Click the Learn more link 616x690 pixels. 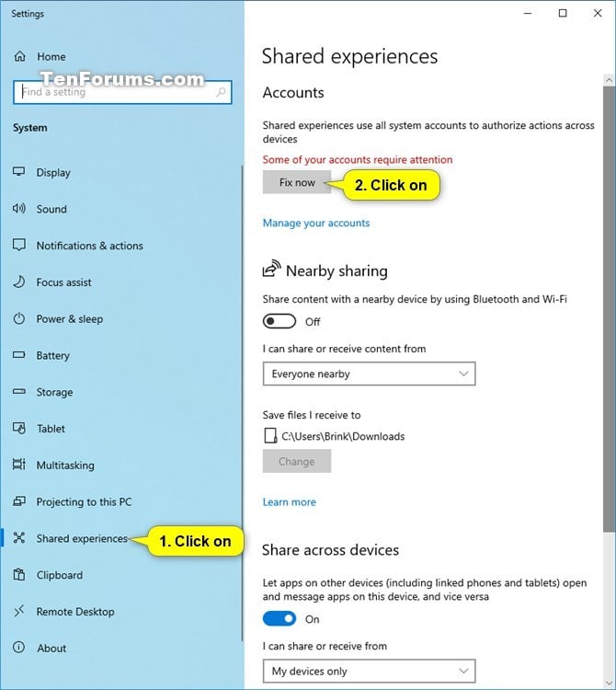click(290, 502)
